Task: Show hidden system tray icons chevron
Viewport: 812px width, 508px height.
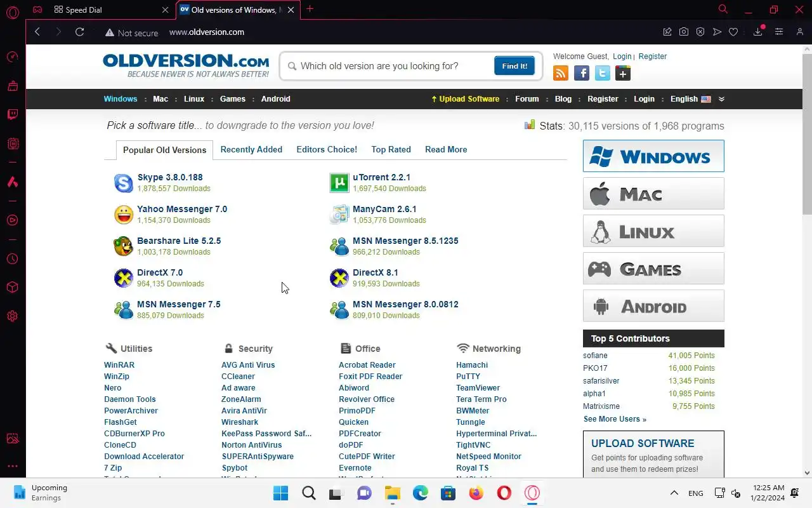Action: [674, 493]
